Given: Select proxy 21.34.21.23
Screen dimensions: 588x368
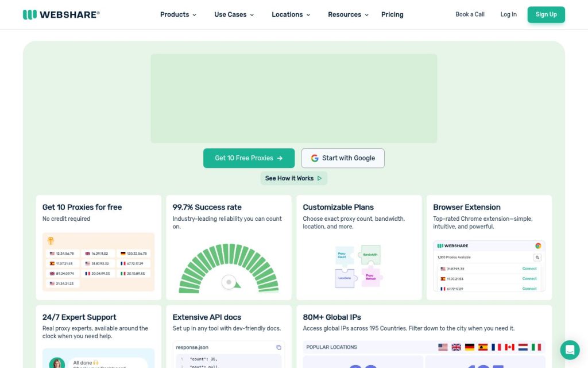Looking at the screenshot, I should [62, 283].
